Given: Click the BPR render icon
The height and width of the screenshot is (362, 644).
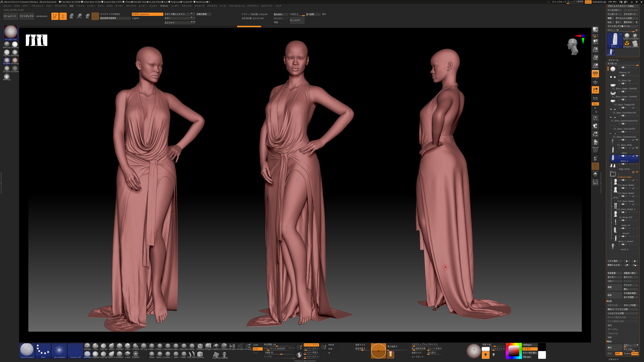Looking at the screenshot, I should (x=595, y=29).
